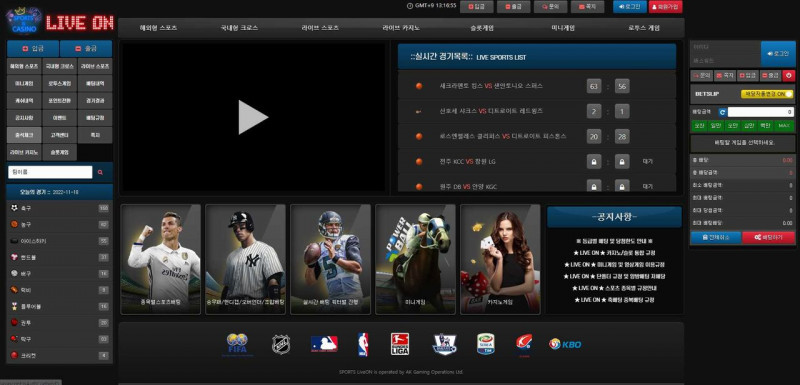Open the Powerball horse racing mini game thumbnail
800x385 pixels.
pos(415,259)
